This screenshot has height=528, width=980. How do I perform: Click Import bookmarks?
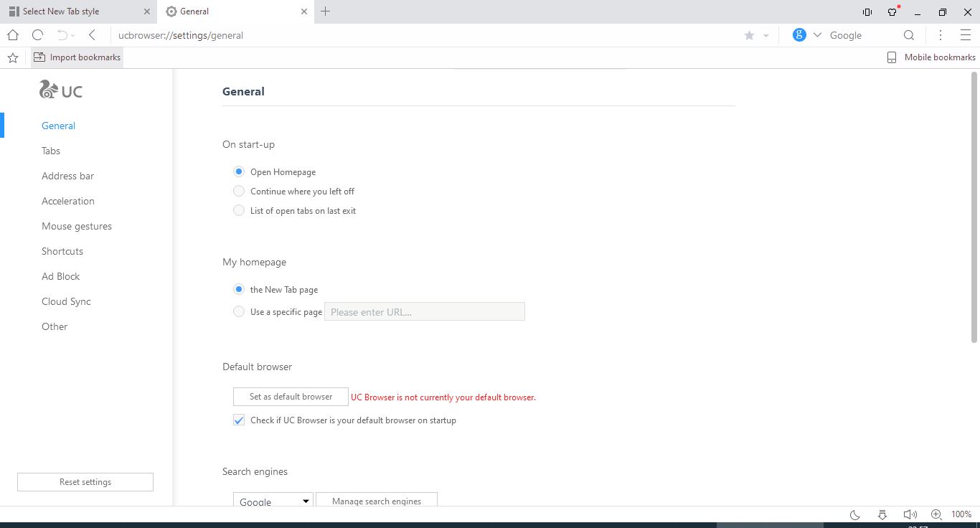(x=77, y=57)
